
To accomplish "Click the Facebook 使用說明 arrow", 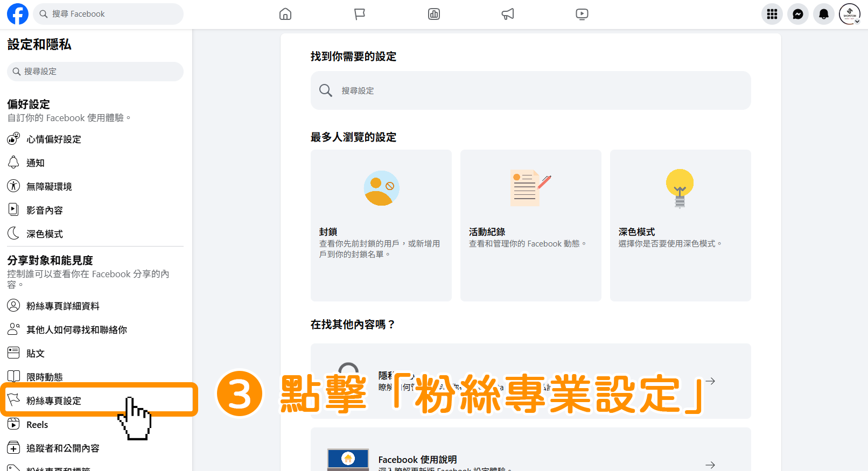I will pos(711,465).
